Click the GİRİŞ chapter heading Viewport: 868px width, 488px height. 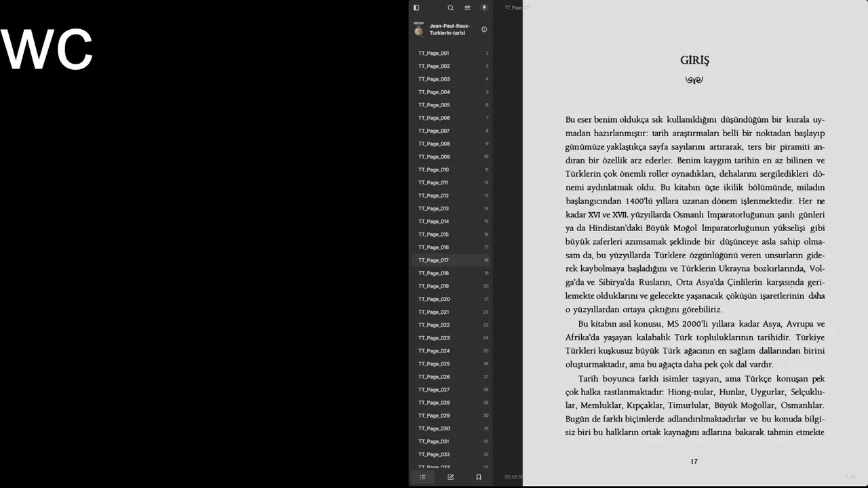[x=694, y=60]
